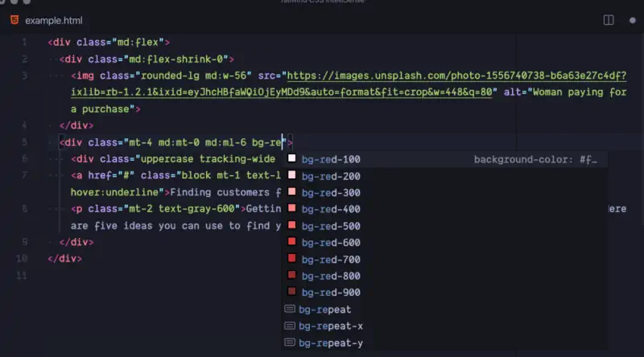Toggle the split editor layout icon
Image resolution: width=644 pixels, height=357 pixels.
[x=609, y=20]
